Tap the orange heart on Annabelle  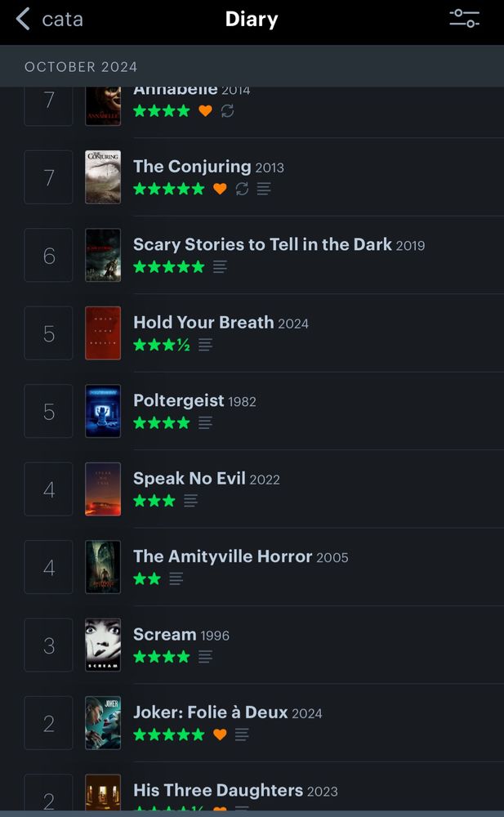click(205, 110)
